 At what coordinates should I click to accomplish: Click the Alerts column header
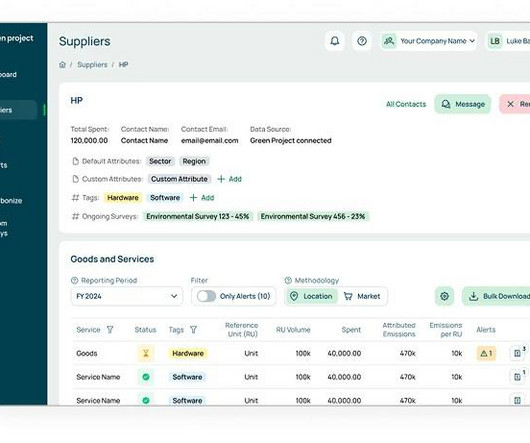486,329
